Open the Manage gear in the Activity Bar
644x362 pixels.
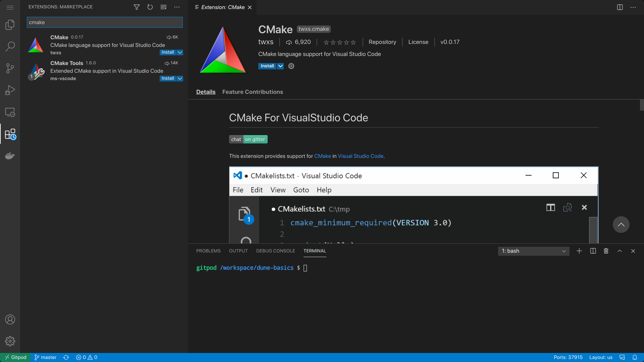pyautogui.click(x=10, y=341)
